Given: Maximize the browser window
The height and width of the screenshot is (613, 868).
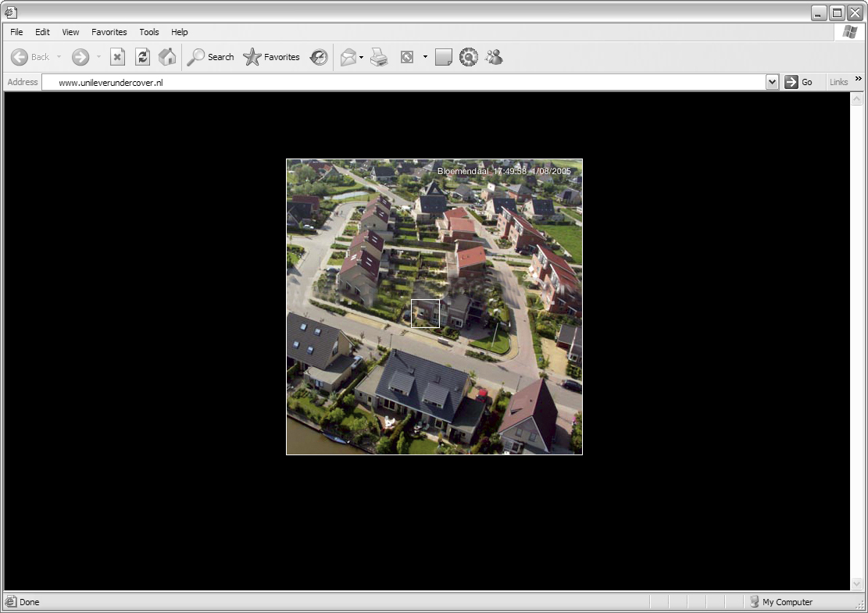Looking at the screenshot, I should [837, 12].
